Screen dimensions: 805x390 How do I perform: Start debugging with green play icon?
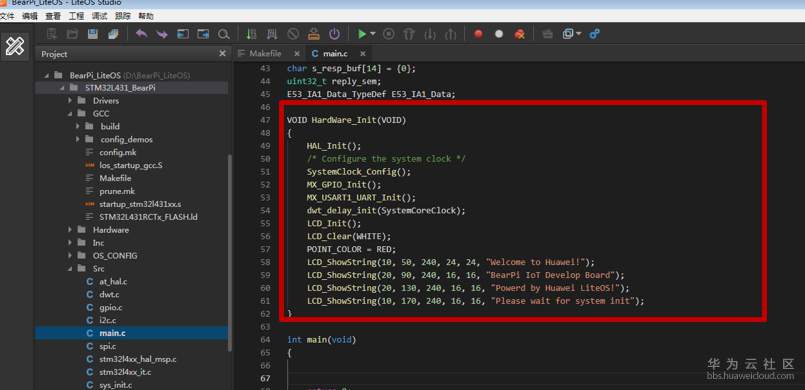tap(362, 34)
